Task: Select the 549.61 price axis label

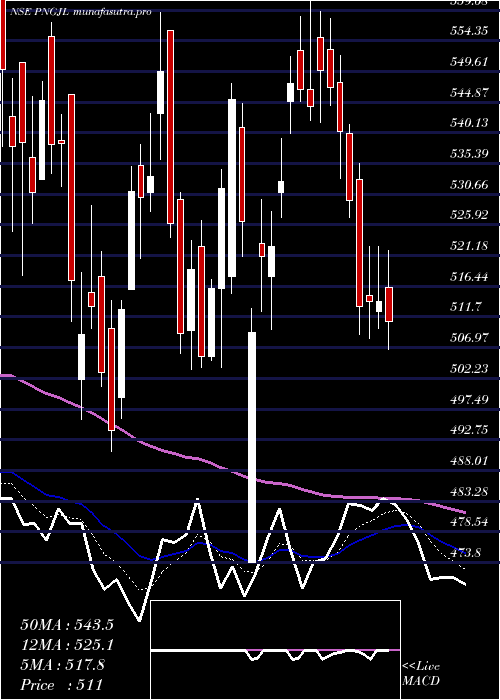Action: click(469, 62)
